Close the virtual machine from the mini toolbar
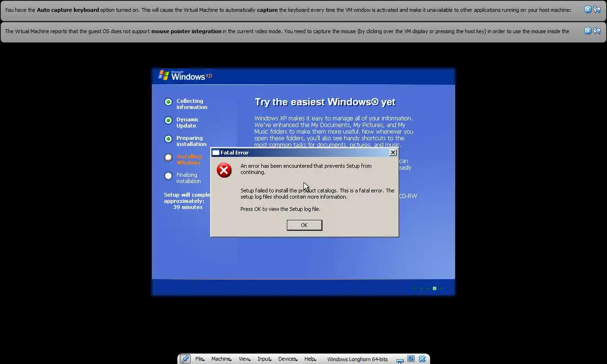 tap(422, 359)
